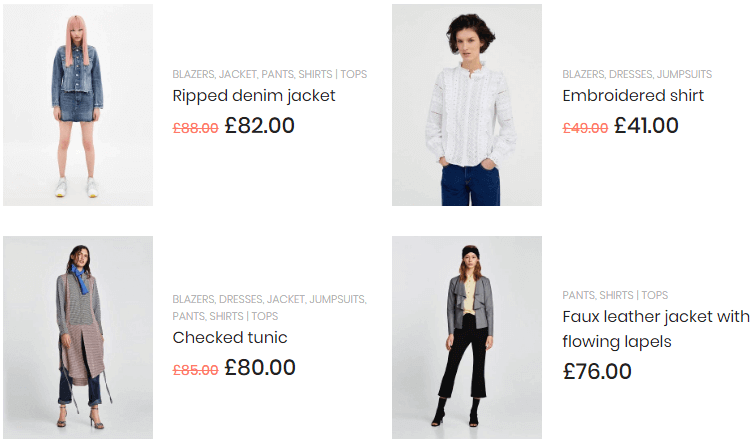The height and width of the screenshot is (444, 755).
Task: Click the £80.00 sale price
Action: 260,368
